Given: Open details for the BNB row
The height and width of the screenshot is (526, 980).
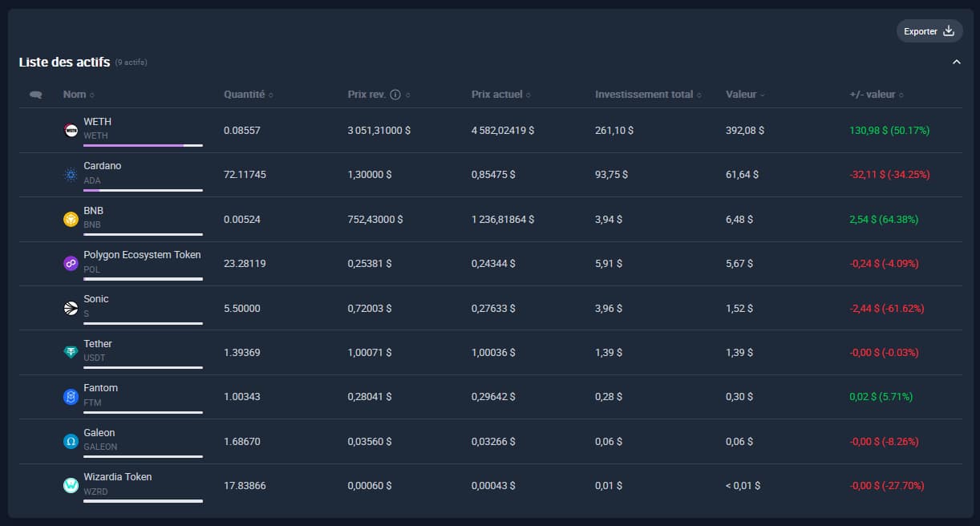Looking at the screenshot, I should click(481, 217).
